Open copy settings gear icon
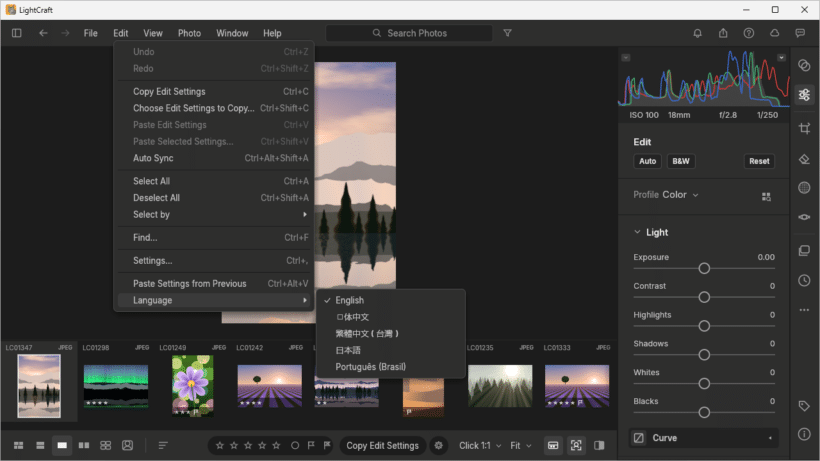This screenshot has width=820, height=461. coord(438,445)
